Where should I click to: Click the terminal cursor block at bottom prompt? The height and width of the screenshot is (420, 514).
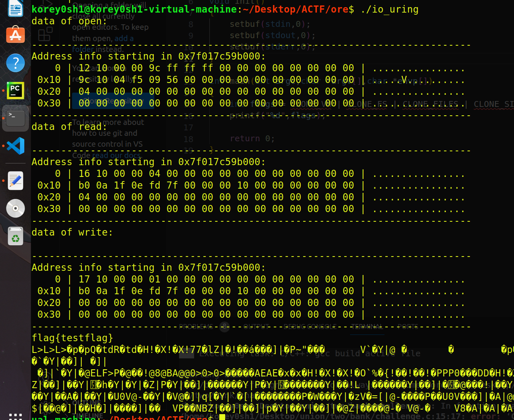[222, 417]
